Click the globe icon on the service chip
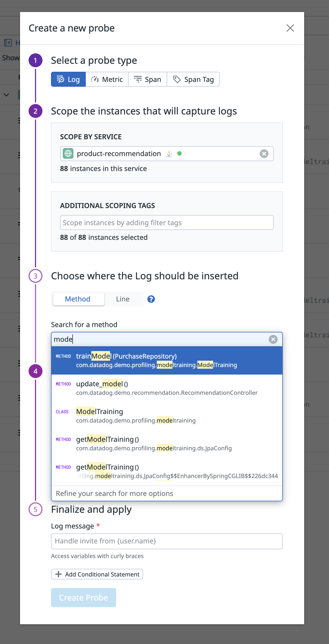Screen dimensions: 329x644 (x=68, y=154)
